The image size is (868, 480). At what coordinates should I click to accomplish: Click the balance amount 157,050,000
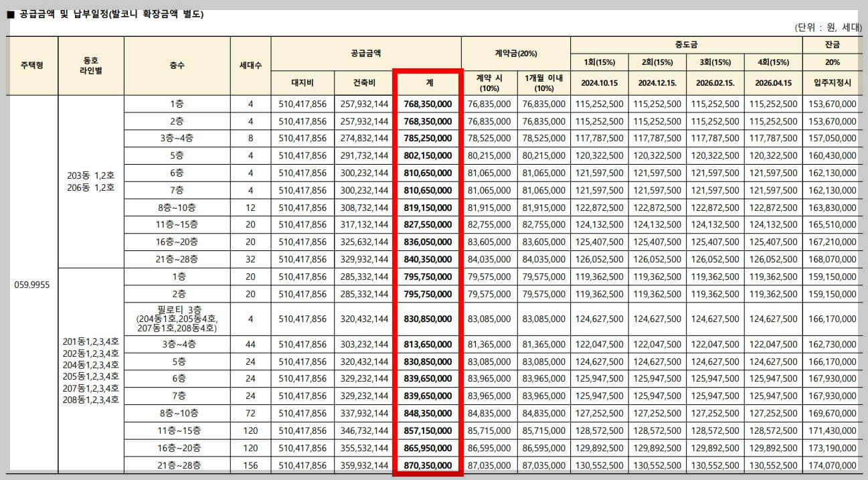coord(832,139)
